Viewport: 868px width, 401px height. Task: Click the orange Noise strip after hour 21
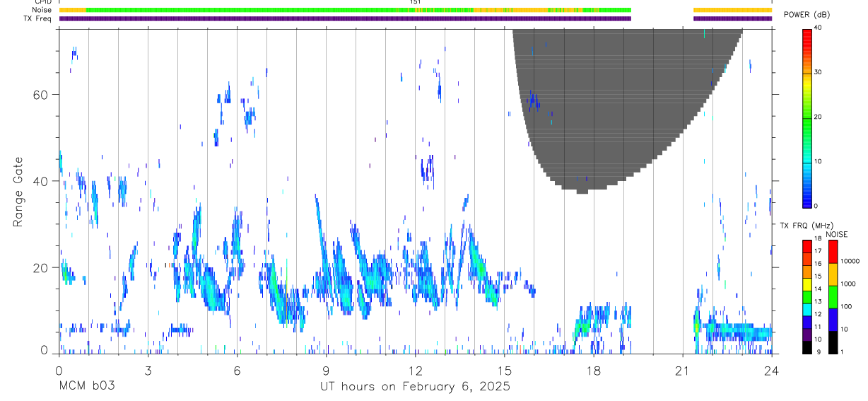pos(732,10)
